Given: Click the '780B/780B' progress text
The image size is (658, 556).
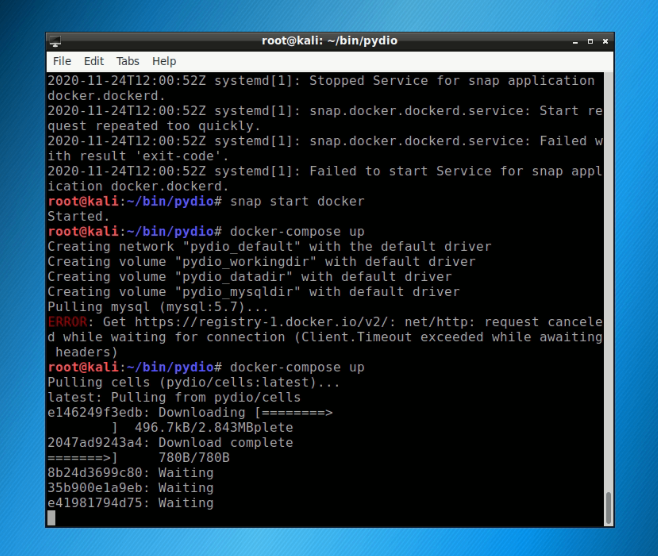Looking at the screenshot, I should (x=194, y=458).
